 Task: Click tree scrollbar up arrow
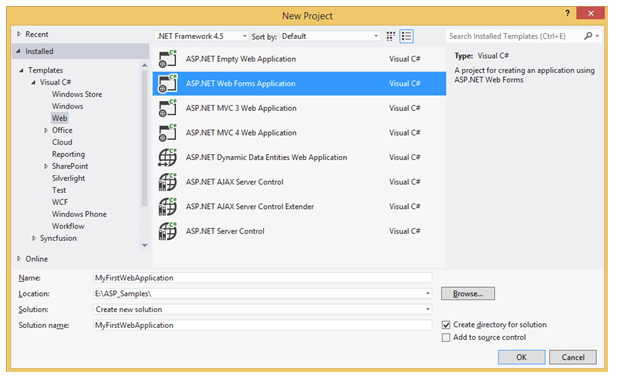click(145, 65)
